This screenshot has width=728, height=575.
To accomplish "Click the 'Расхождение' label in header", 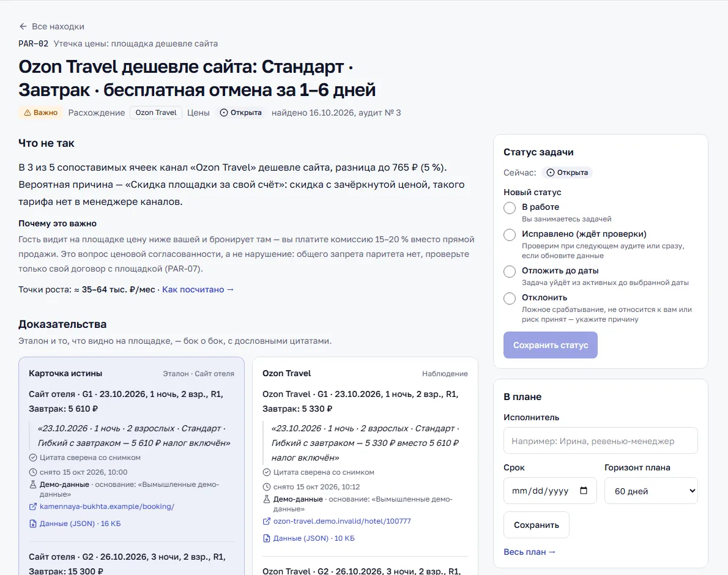I will pos(97,113).
